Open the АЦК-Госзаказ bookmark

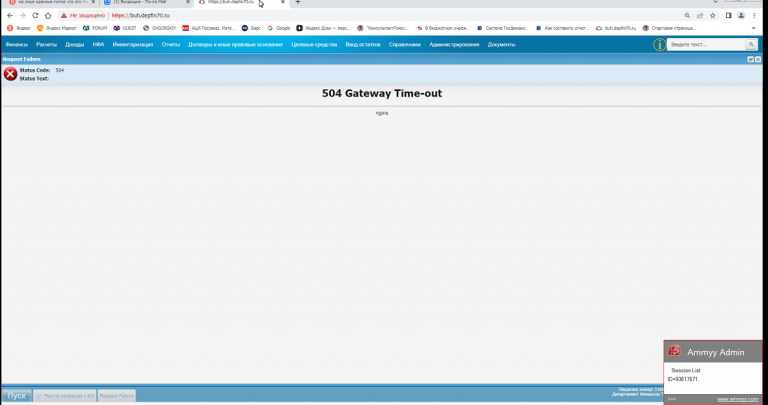click(209, 28)
